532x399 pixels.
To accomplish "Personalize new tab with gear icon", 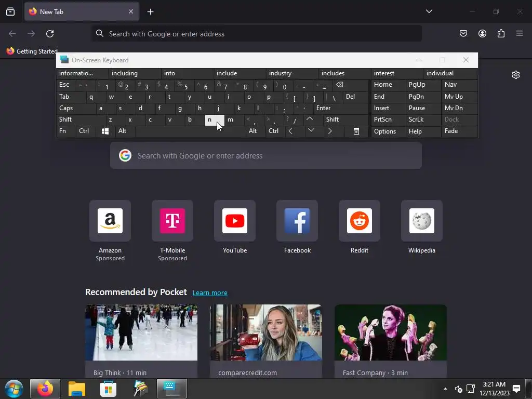I will click(x=516, y=75).
